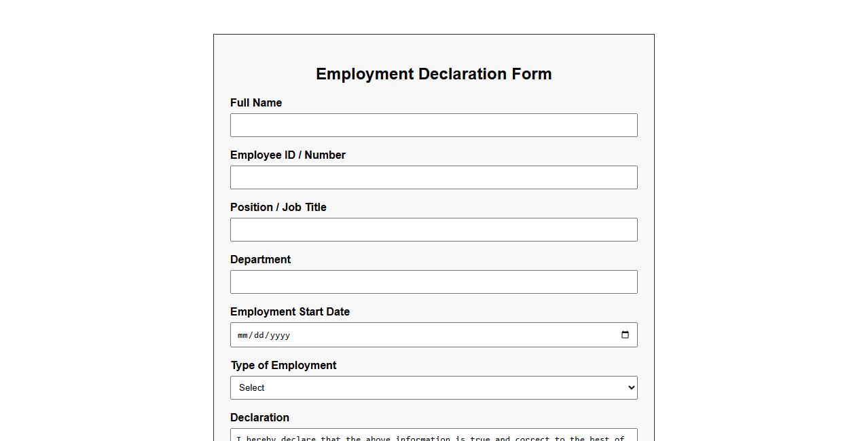Click the Position / Job Title label

278,207
